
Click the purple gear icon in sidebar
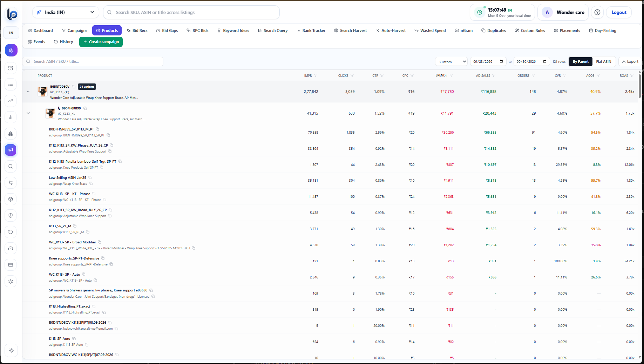(11, 50)
